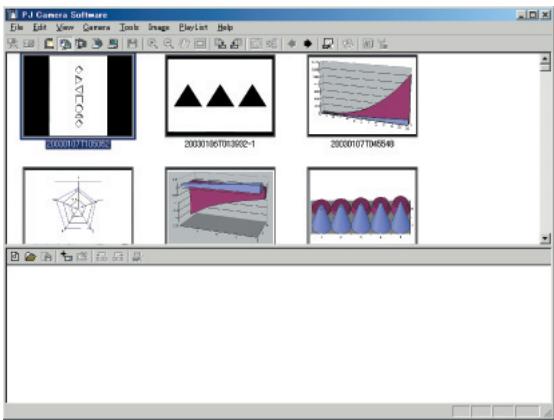Screen dimensions: 554x420
Task: Select the blue cones chart thumbnail
Action: (362, 206)
